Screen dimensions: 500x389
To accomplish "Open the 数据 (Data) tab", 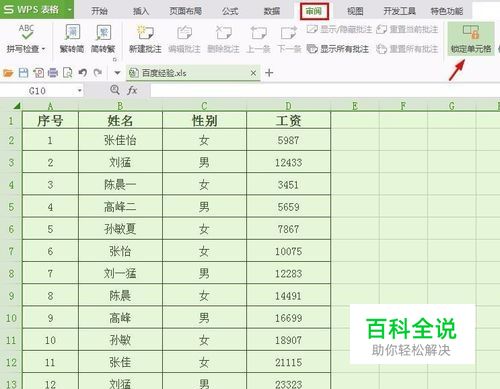I will [x=272, y=11].
